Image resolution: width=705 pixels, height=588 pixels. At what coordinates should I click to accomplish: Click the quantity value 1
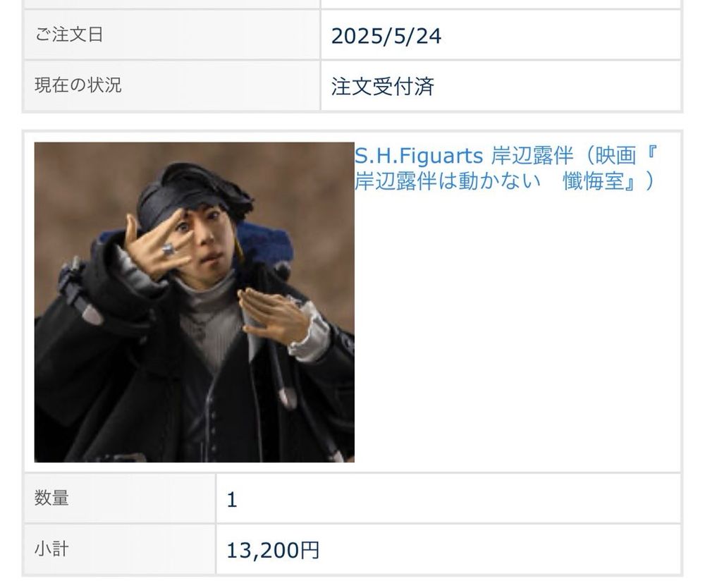(x=231, y=500)
